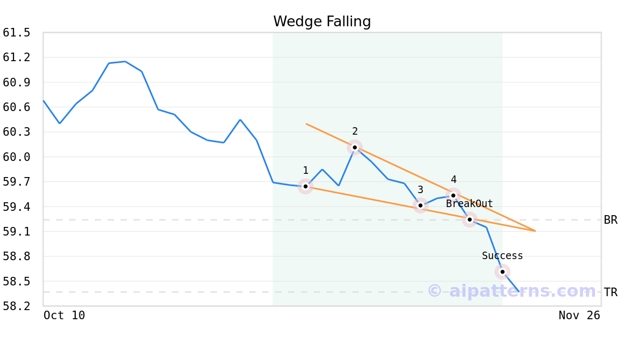Select the Nov 26 date label
The height and width of the screenshot is (338, 644).
(x=580, y=315)
